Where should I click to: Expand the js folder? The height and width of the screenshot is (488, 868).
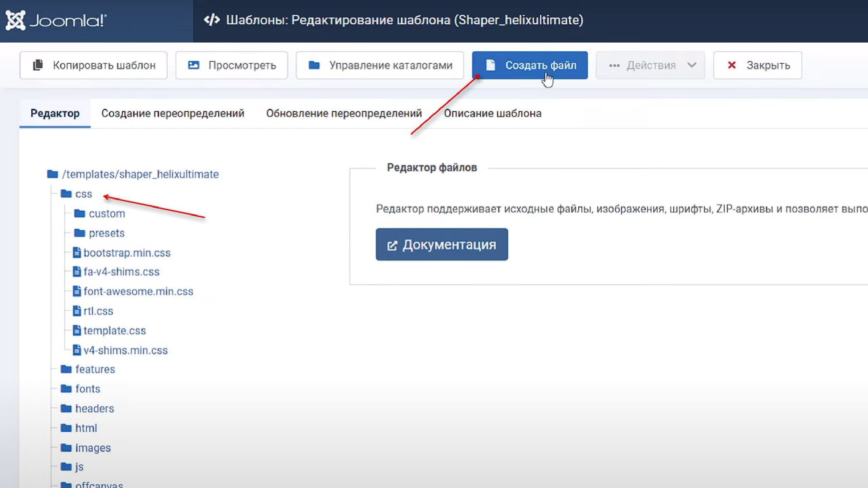point(79,467)
